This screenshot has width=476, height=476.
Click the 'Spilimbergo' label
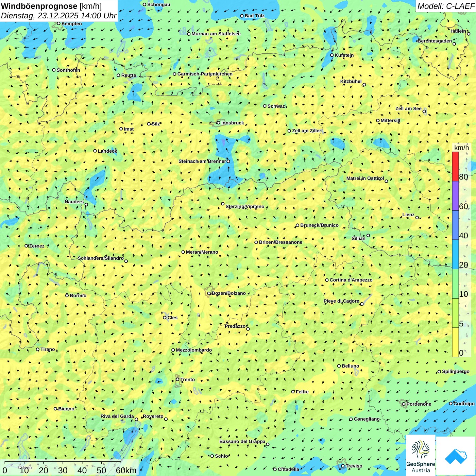[456, 371]
